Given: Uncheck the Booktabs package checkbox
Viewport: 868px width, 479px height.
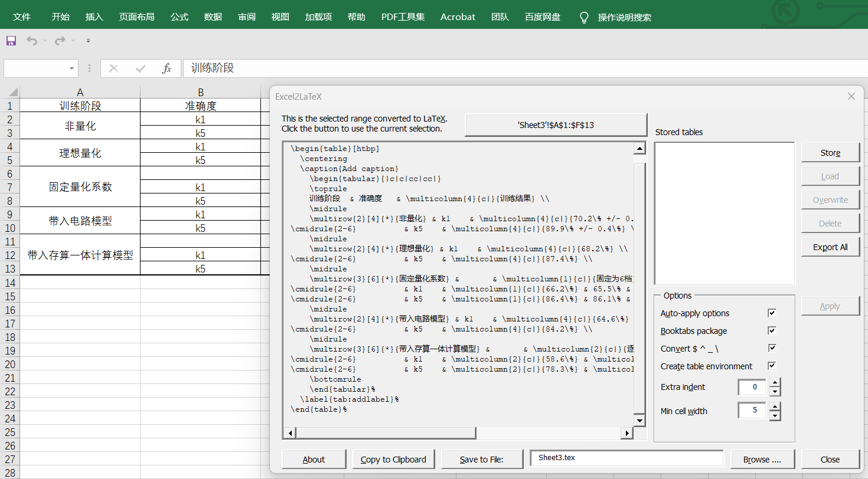Looking at the screenshot, I should [771, 330].
